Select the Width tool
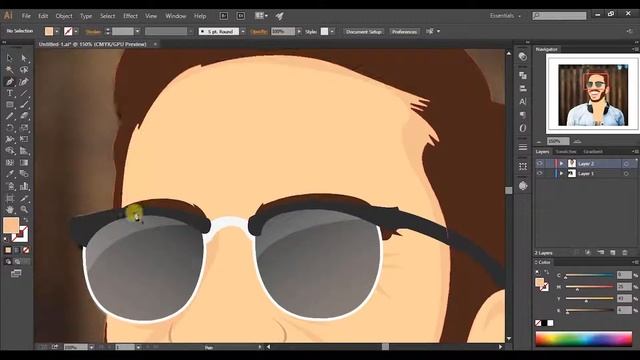This screenshot has height=360, width=640. coord(10,139)
